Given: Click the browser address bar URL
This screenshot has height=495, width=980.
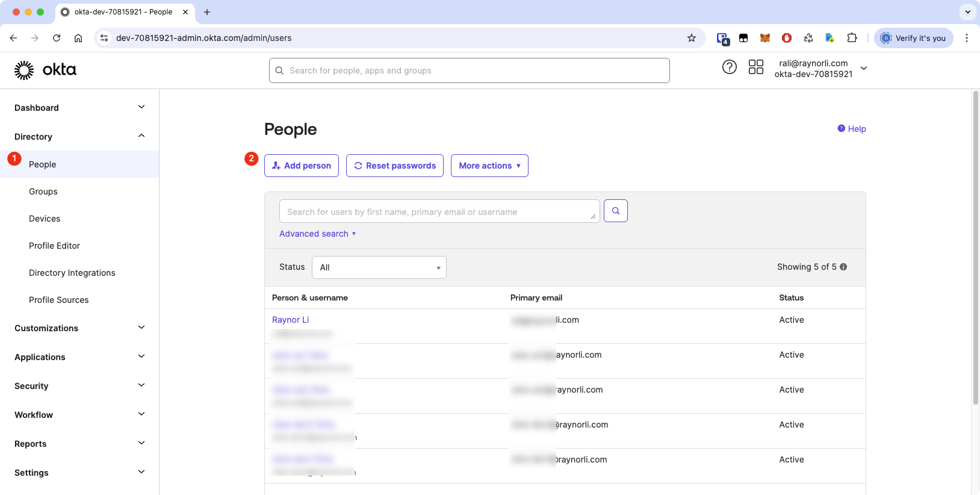Looking at the screenshot, I should click(203, 38).
